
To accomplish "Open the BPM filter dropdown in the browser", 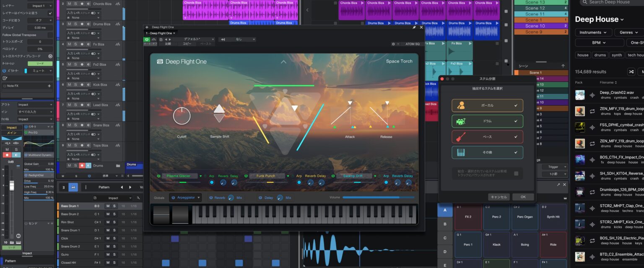I will click(600, 42).
